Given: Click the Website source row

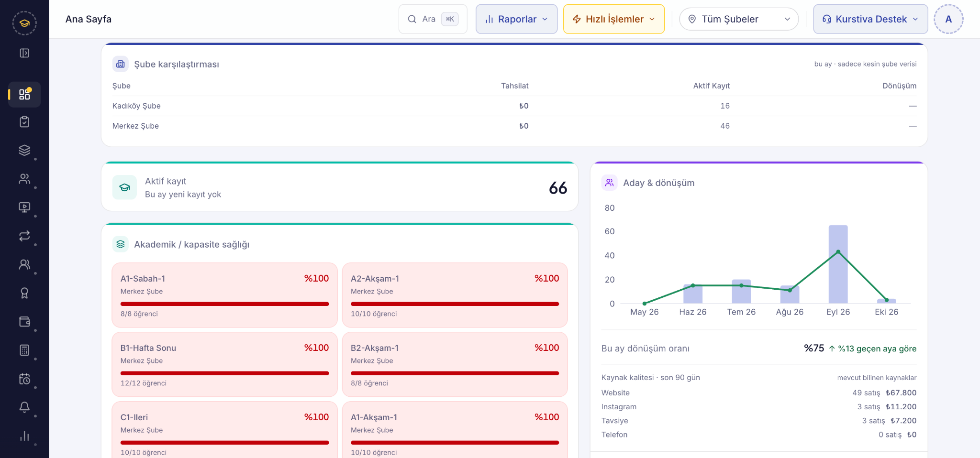Looking at the screenshot, I should click(759, 393).
